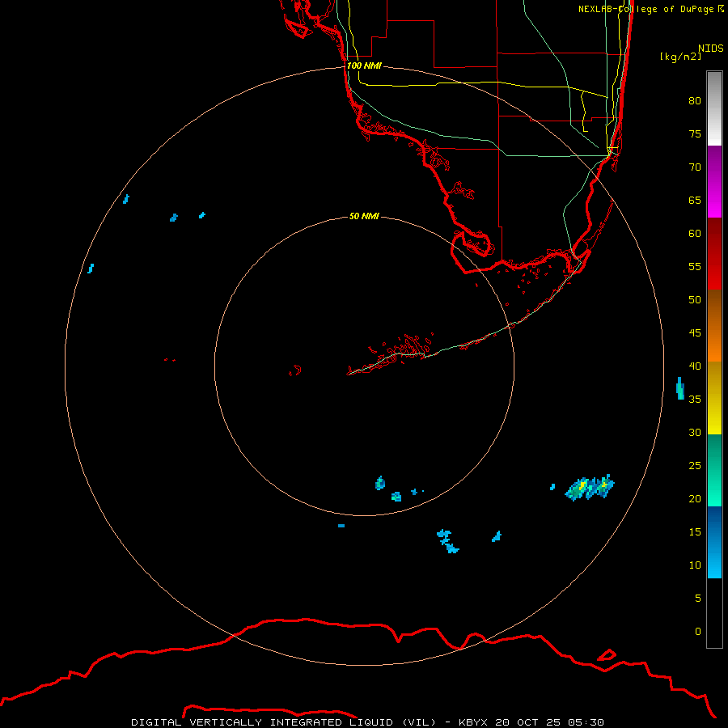Select scale value 25
This screenshot has height=728, width=728.
(695, 466)
